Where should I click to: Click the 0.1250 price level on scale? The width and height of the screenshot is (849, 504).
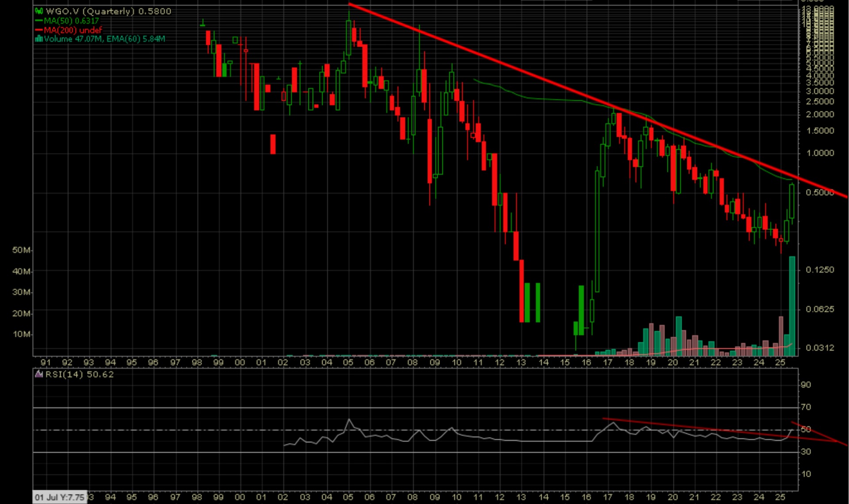click(x=820, y=270)
